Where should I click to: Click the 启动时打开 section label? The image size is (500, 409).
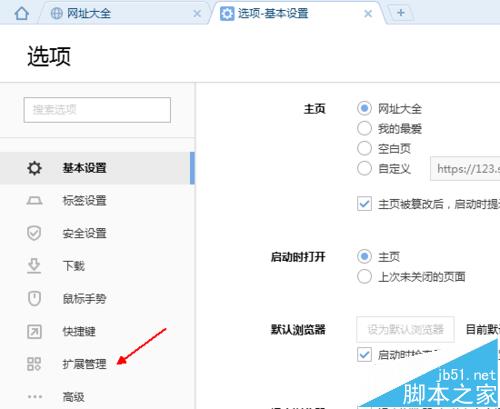pos(298,257)
